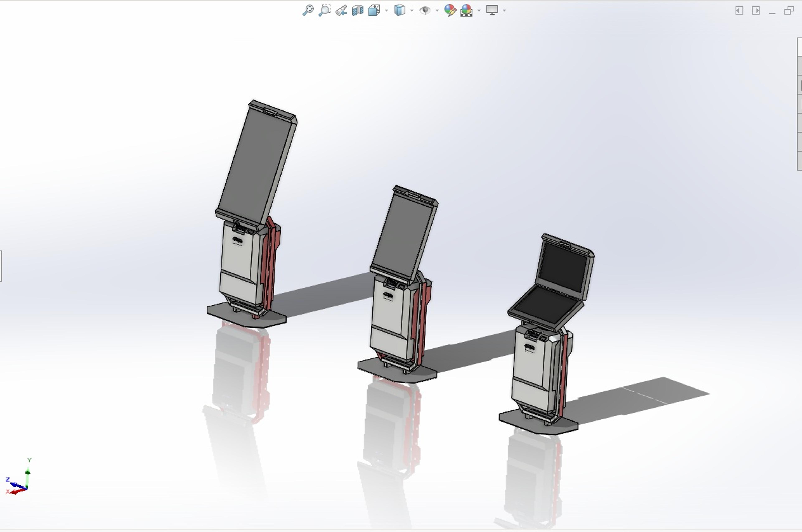The image size is (802, 532).
Task: Click the View Orientation cube icon
Action: tap(374, 10)
